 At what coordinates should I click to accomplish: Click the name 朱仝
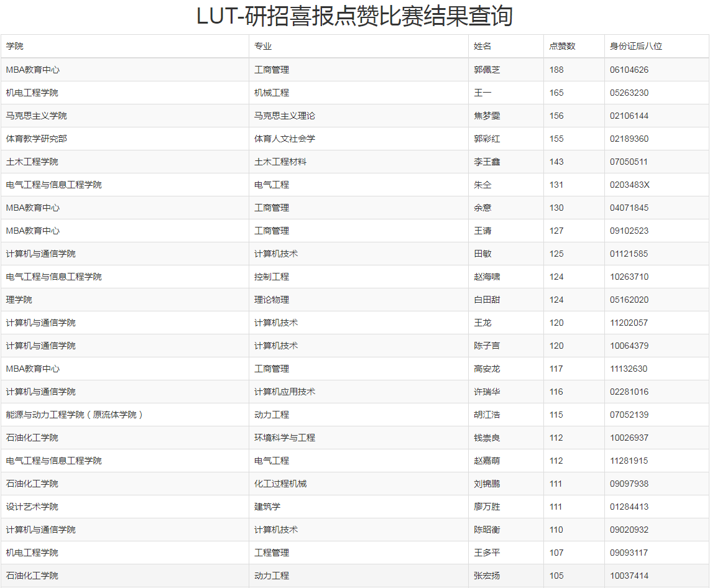[x=482, y=185]
